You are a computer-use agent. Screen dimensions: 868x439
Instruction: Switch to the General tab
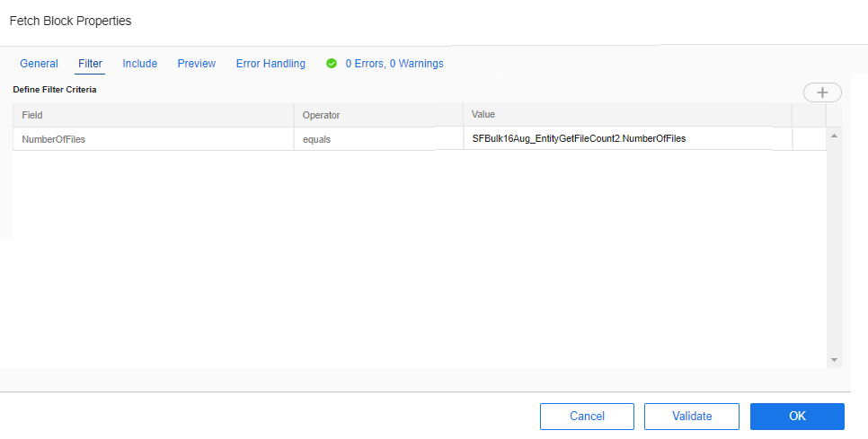[39, 64]
